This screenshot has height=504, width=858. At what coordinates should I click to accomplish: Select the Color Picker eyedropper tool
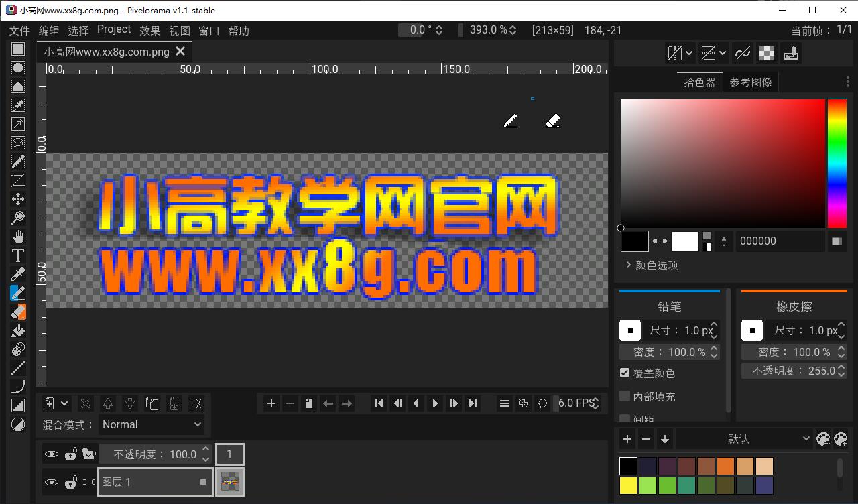(18, 274)
